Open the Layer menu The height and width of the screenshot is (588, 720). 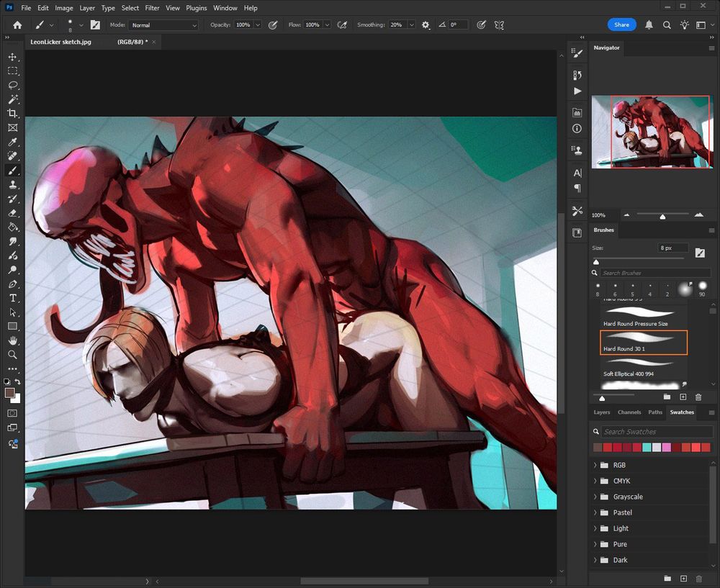tap(87, 8)
